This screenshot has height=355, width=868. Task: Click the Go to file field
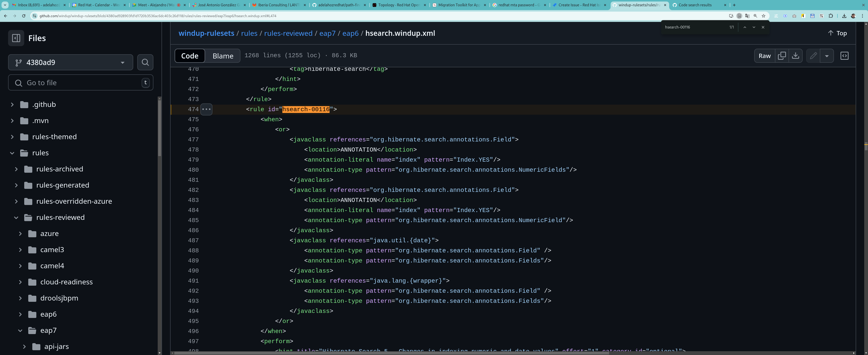coord(81,83)
